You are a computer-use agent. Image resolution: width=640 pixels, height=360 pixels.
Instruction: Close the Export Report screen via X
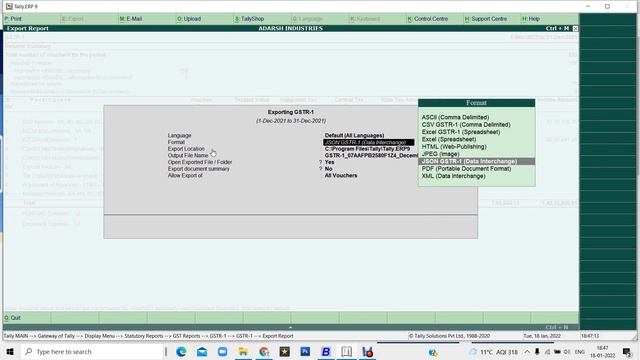[575, 29]
